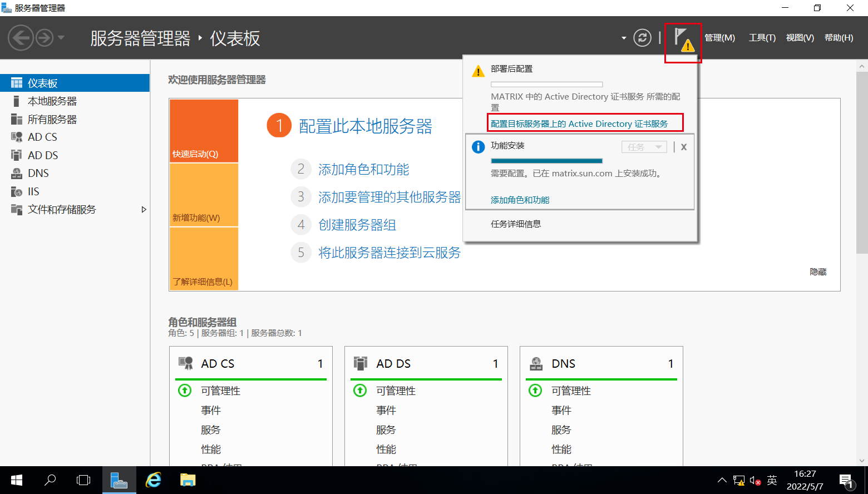Image resolution: width=868 pixels, height=494 pixels.
Task: Click 创建服务器组 link
Action: 357,225
